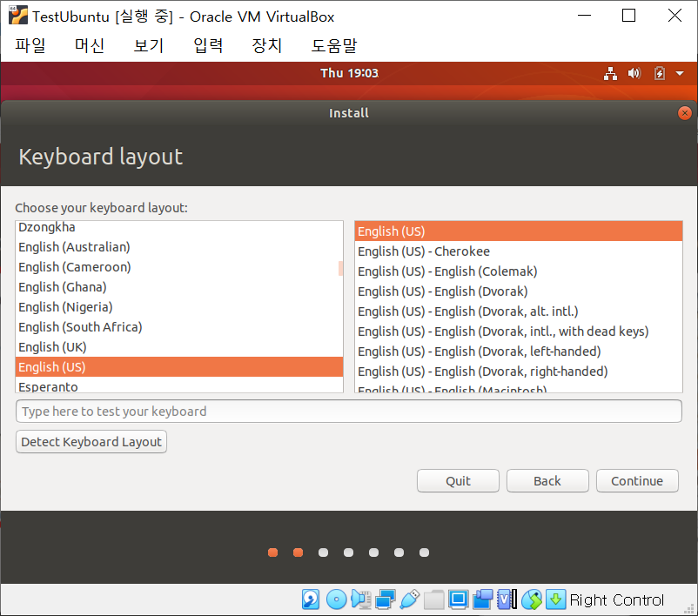Click the optical disk icon in status bar

336,599
